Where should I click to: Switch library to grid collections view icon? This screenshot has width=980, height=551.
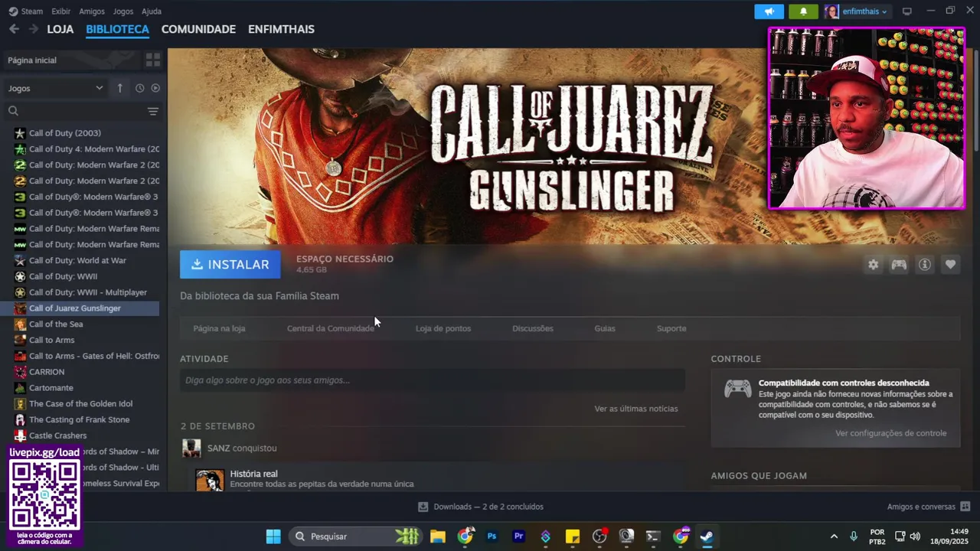click(x=153, y=60)
